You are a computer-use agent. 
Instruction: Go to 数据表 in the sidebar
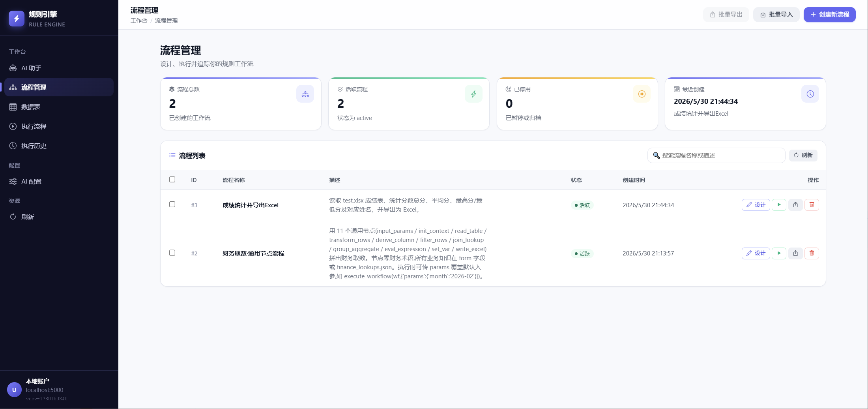(x=59, y=107)
